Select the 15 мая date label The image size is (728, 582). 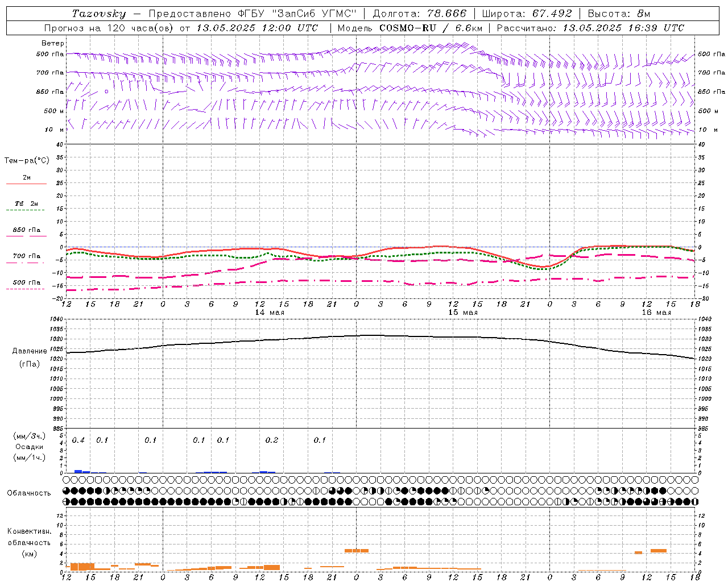point(463,313)
